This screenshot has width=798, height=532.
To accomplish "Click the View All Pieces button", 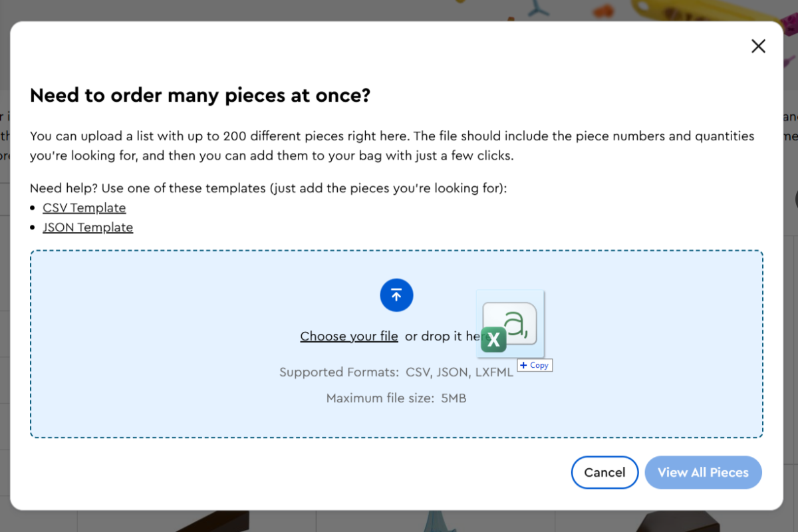I will (x=703, y=472).
